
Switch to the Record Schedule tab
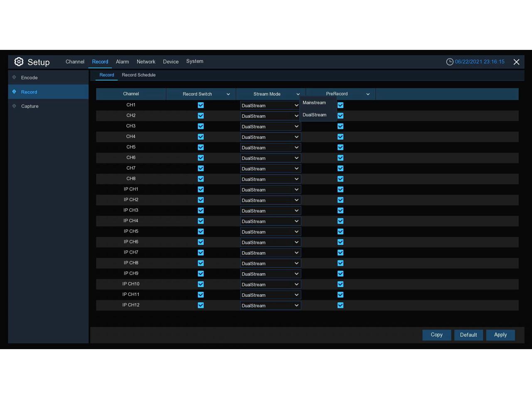click(x=138, y=75)
